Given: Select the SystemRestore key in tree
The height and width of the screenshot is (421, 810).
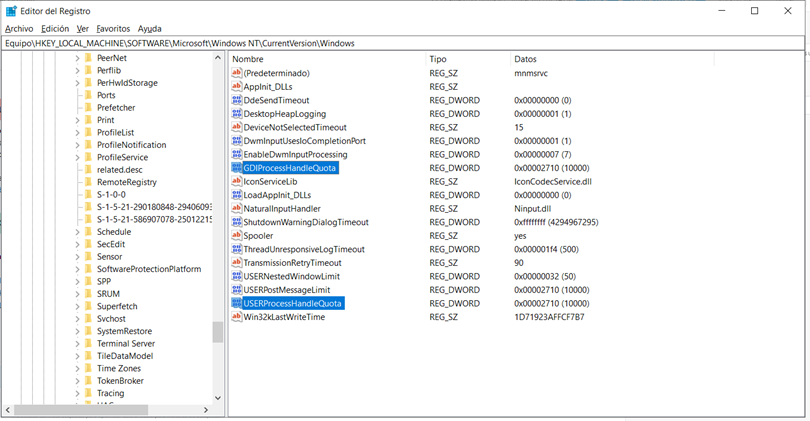Looking at the screenshot, I should coord(124,331).
